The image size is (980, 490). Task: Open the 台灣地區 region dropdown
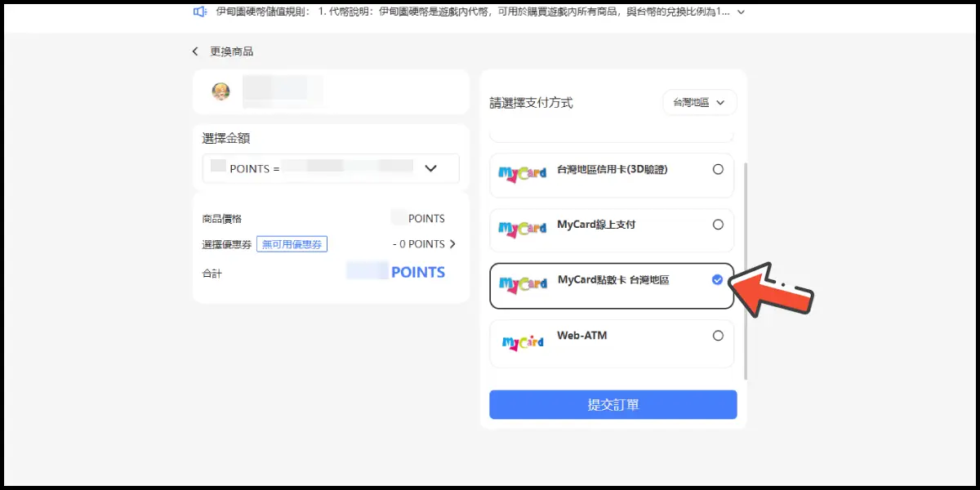click(x=699, y=103)
